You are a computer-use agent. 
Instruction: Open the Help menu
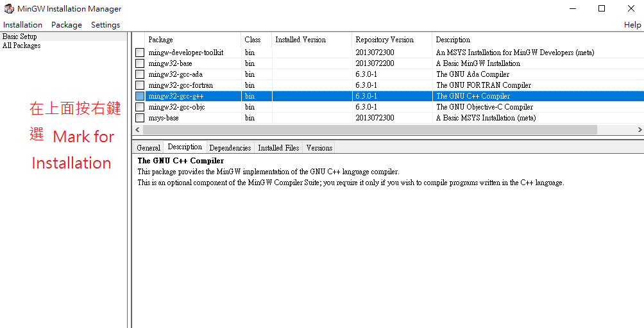[x=632, y=25]
